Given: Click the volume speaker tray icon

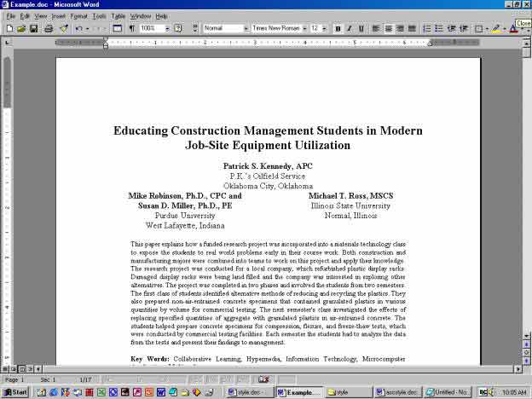Looking at the screenshot, I should click(x=491, y=392).
